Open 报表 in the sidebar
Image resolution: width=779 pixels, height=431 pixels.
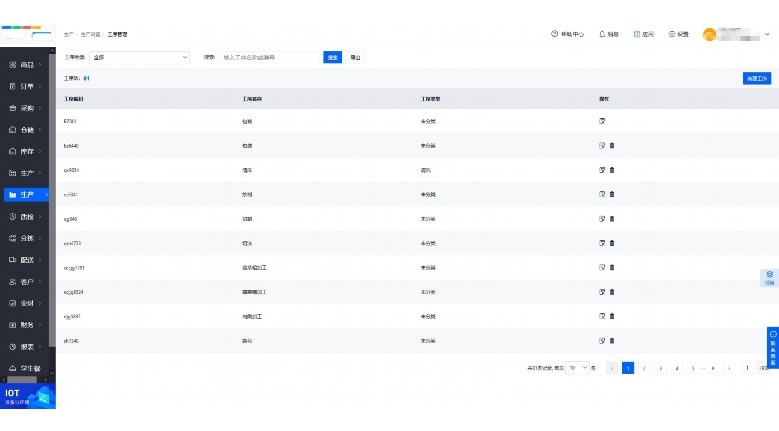[26, 347]
